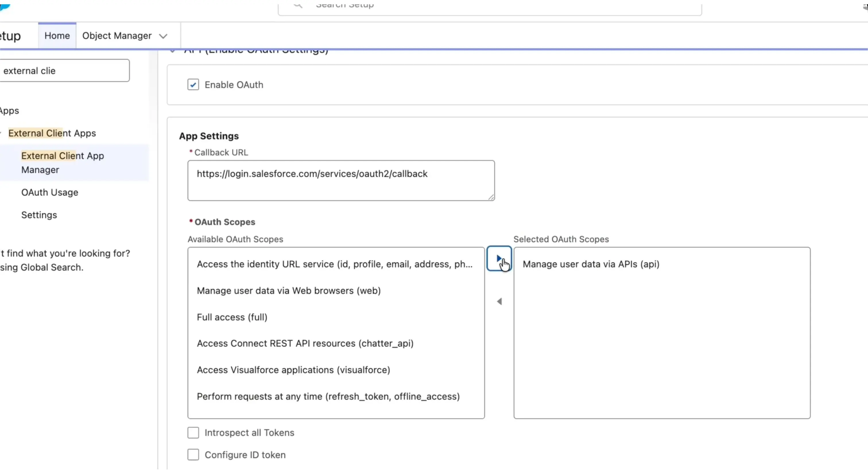
Task: Open External Client App Manager in sidebar
Action: tap(74, 163)
